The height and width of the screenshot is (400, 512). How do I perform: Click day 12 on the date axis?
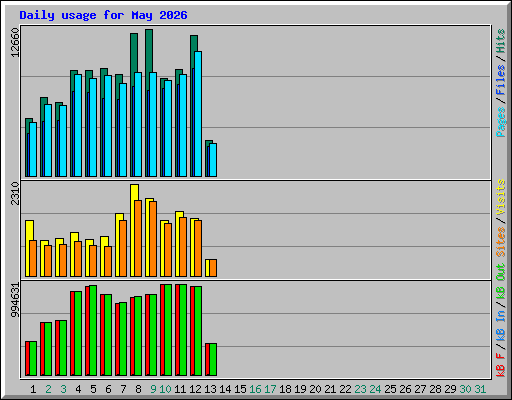[195, 389]
